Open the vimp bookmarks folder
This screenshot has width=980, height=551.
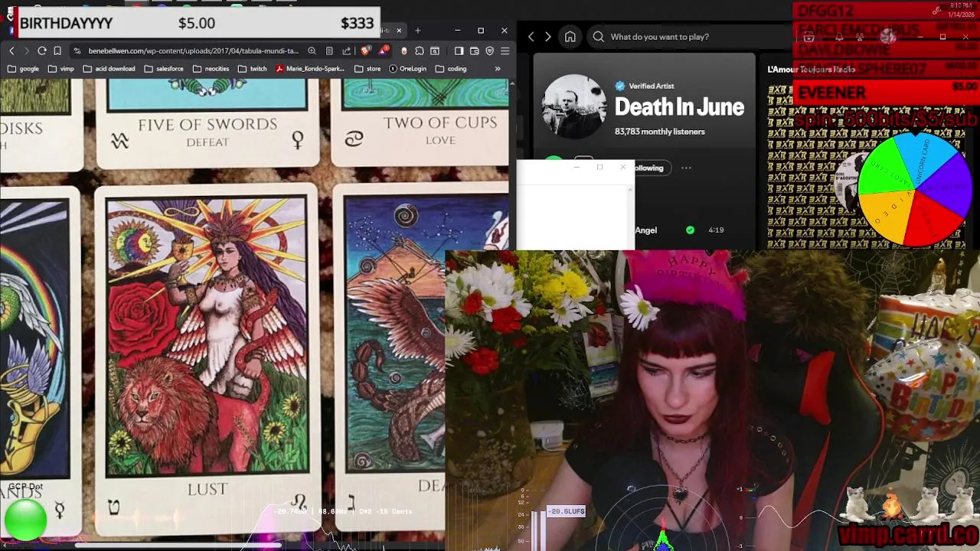60,68
